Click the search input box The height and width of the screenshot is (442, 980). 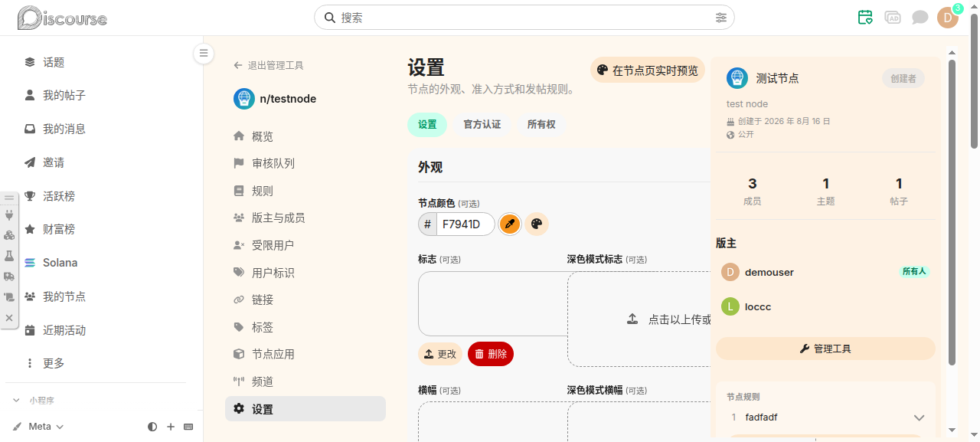[524, 18]
